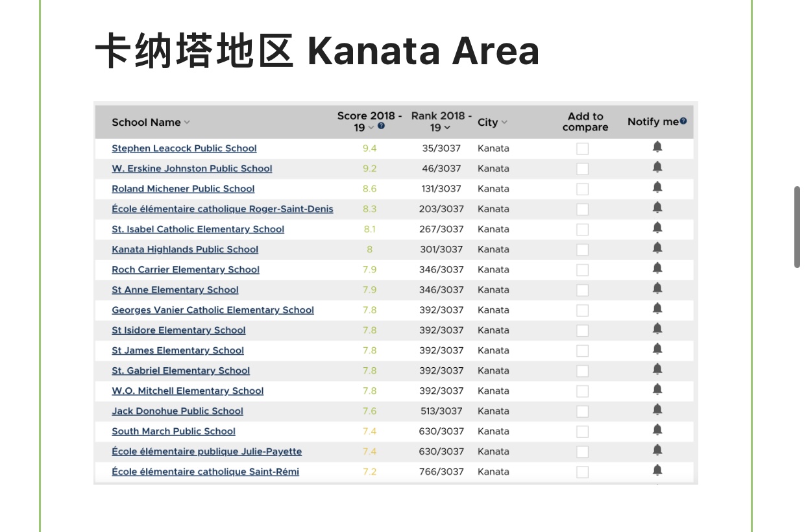Click the notify bell for Stephen Leacock Public School
The width and height of the screenshot is (806, 532).
click(657, 147)
